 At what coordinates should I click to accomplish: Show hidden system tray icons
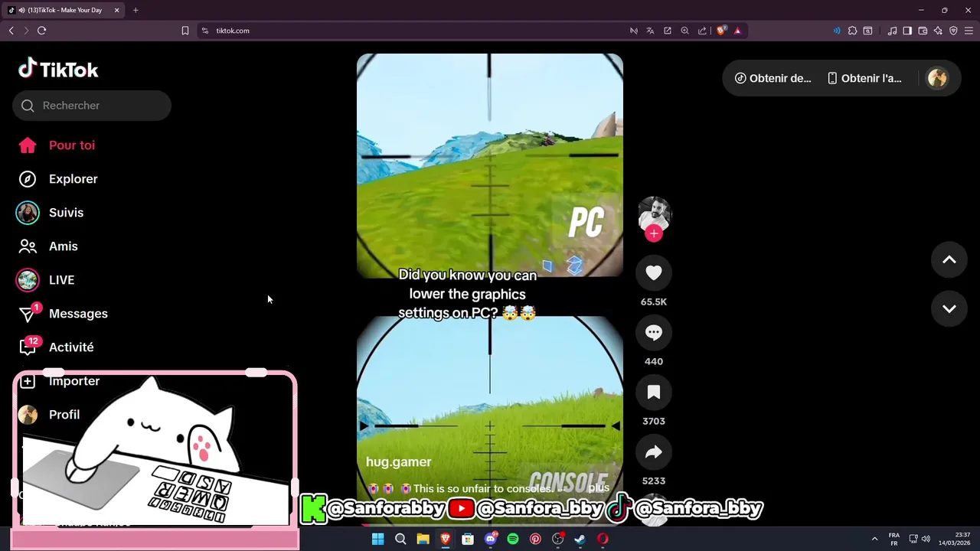pos(874,539)
